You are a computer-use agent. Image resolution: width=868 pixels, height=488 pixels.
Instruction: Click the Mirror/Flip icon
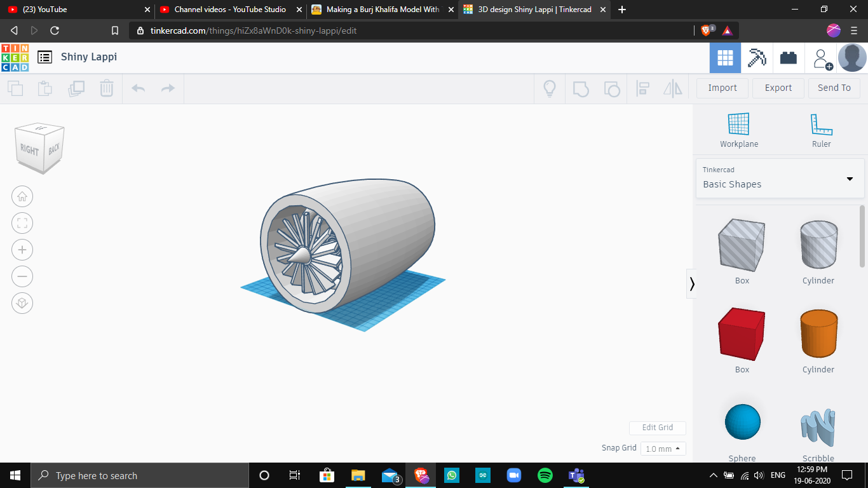tap(672, 88)
